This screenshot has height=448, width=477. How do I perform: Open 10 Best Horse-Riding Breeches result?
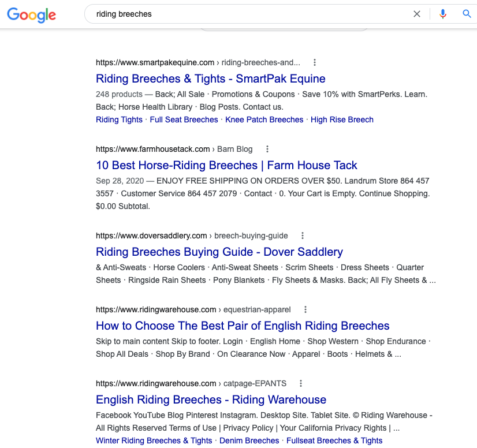[x=226, y=165]
